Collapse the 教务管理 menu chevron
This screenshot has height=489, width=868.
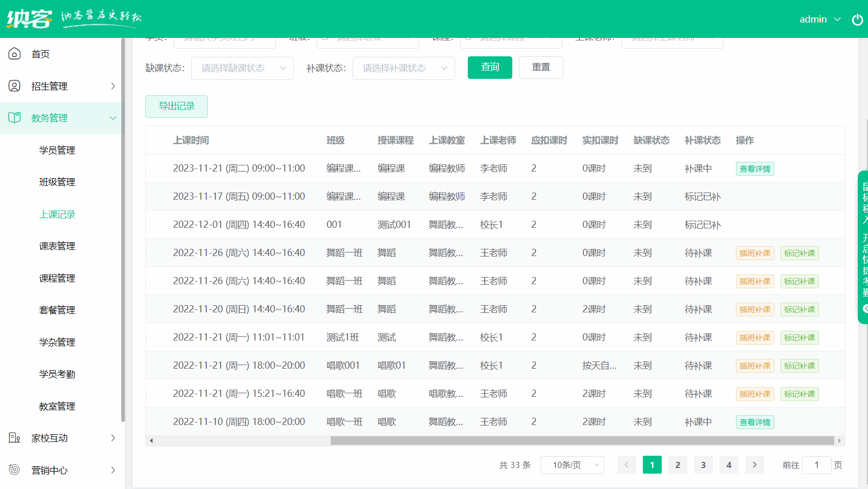113,118
